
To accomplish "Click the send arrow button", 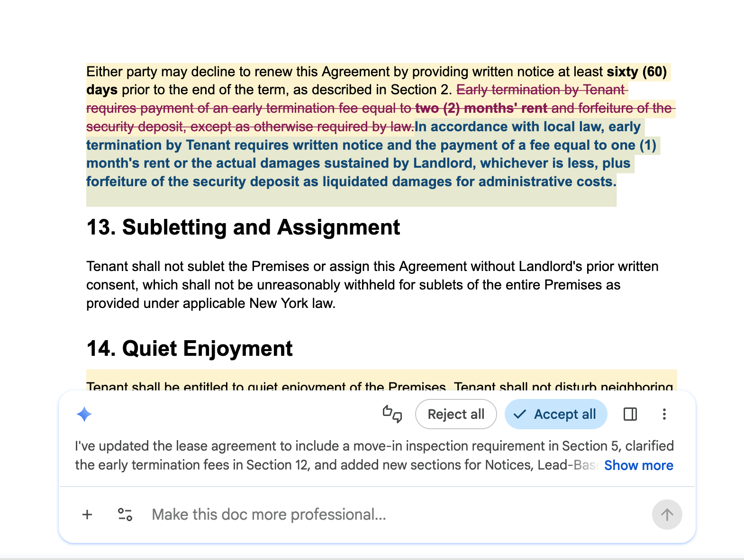I will pos(667,515).
